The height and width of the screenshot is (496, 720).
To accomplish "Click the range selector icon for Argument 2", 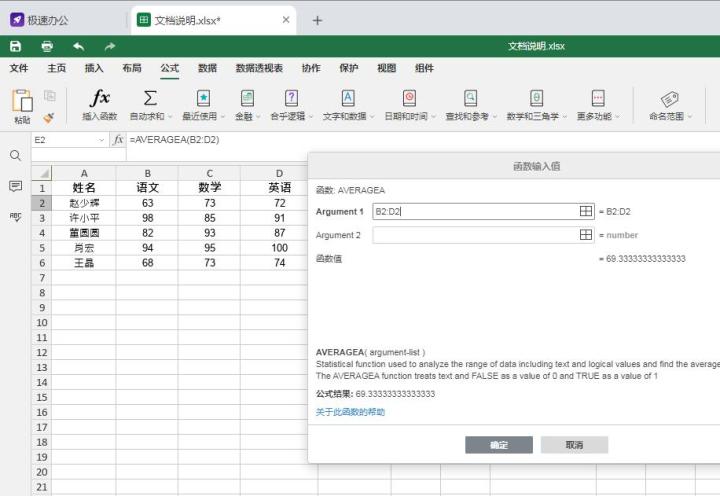I will (586, 235).
